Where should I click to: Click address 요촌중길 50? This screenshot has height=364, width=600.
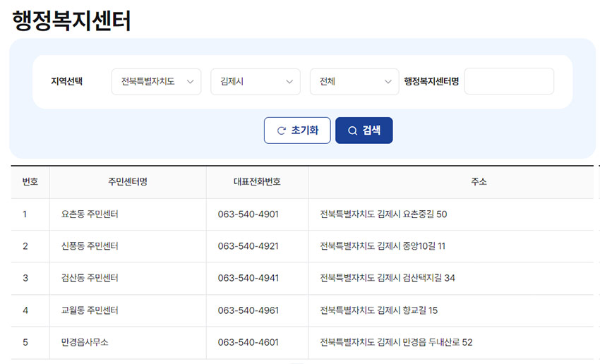[x=425, y=214]
